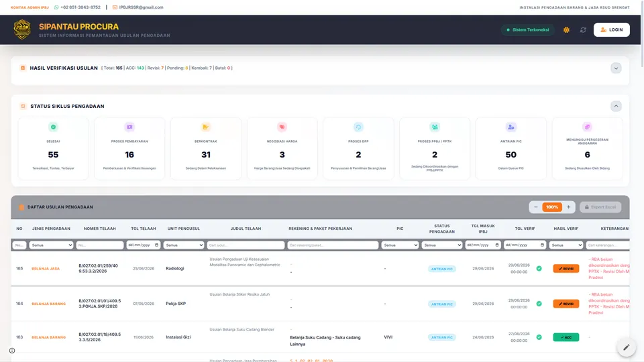The image size is (644, 362).
Task: Click the refresh sync icon in header
Action: [x=583, y=30]
